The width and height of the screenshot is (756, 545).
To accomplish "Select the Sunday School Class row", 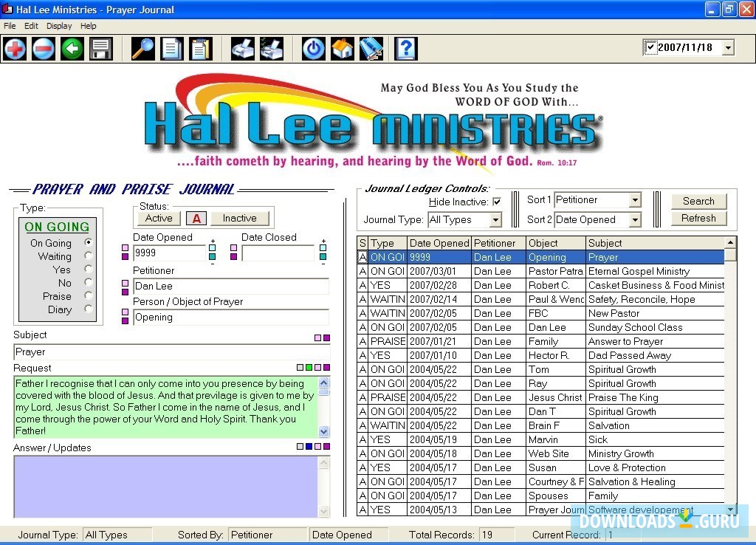I will coord(540,327).
